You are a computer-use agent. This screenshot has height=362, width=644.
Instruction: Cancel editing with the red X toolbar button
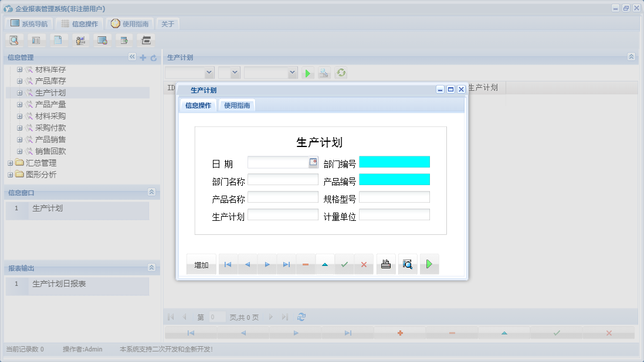tap(364, 264)
